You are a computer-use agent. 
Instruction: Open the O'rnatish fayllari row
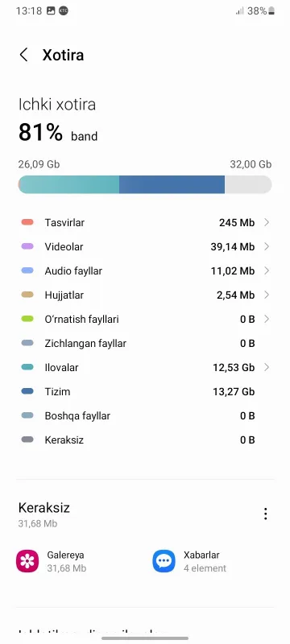click(145, 319)
